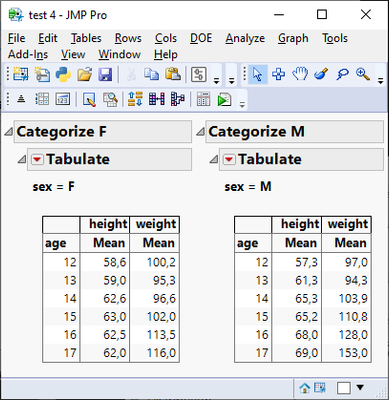Open red triangle menu for Tabulate F
The width and height of the screenshot is (389, 400).
(x=37, y=159)
